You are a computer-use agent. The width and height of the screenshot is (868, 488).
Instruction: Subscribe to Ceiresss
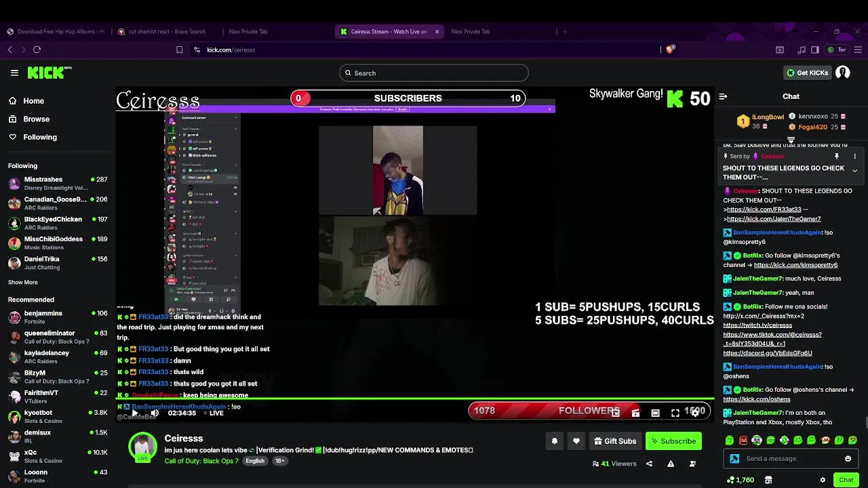[673, 441]
